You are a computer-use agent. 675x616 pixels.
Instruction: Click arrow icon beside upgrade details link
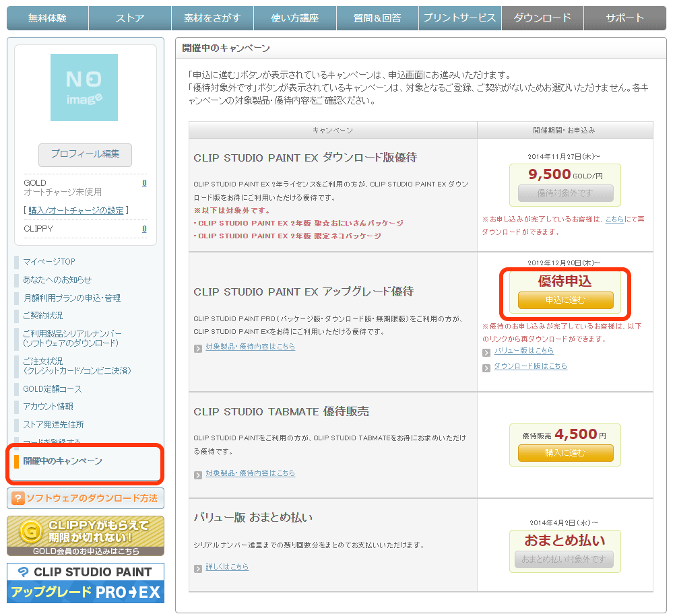tap(198, 349)
